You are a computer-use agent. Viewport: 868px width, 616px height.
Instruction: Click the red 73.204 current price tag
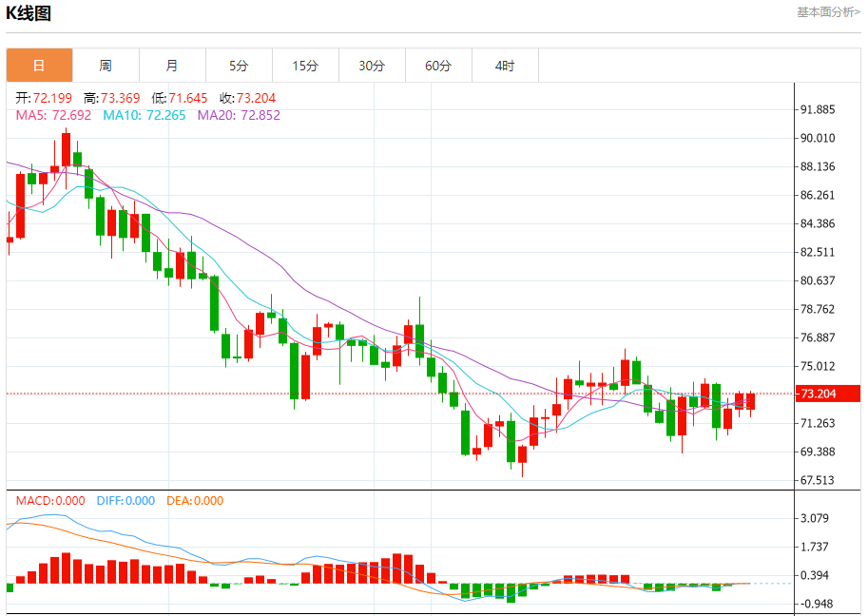tap(827, 394)
